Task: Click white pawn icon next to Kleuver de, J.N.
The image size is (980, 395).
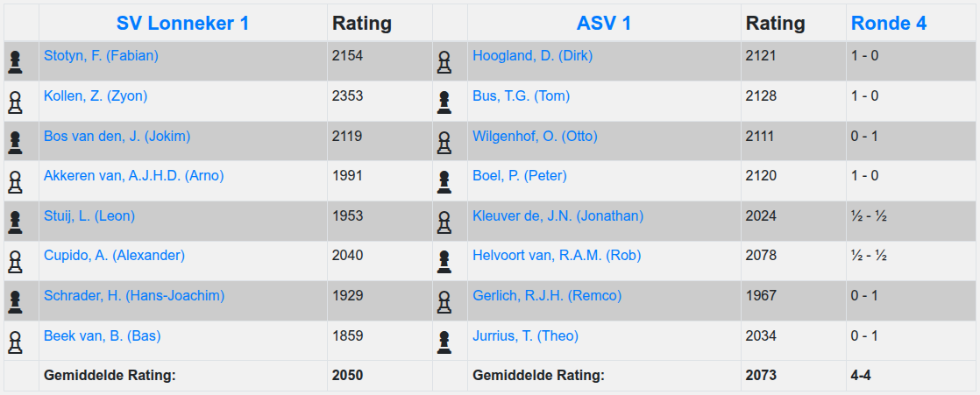Action: click(x=444, y=222)
